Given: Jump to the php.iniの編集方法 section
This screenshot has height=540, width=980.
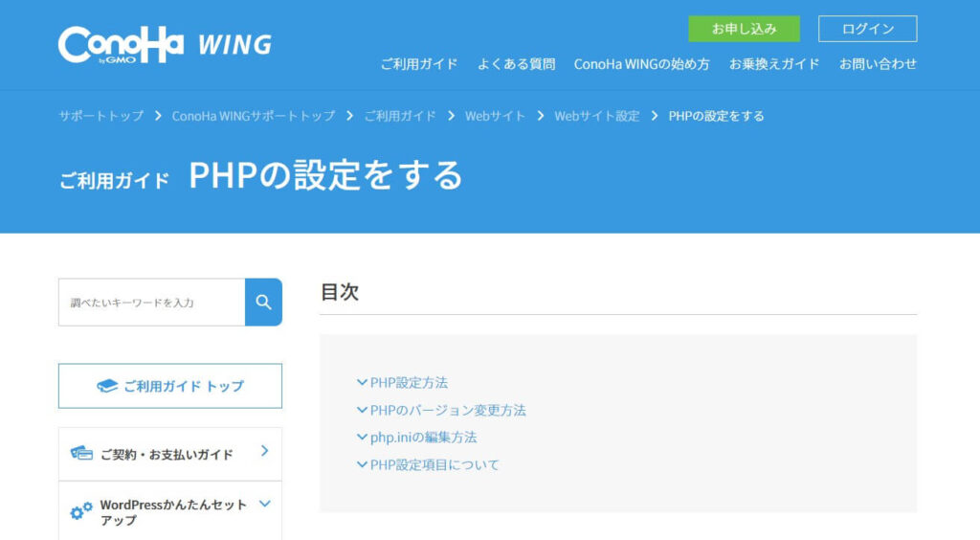Looking at the screenshot, I should tap(423, 438).
